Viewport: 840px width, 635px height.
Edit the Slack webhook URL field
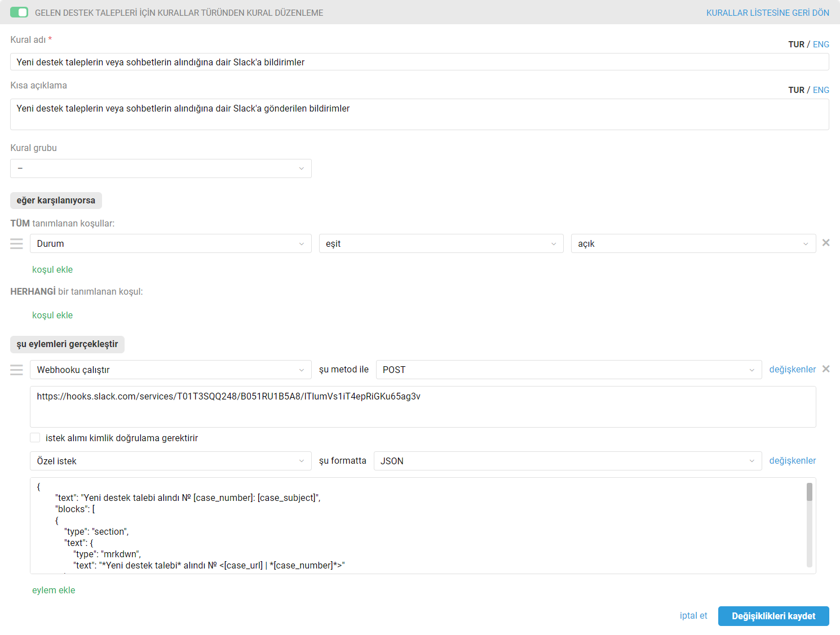(423, 407)
